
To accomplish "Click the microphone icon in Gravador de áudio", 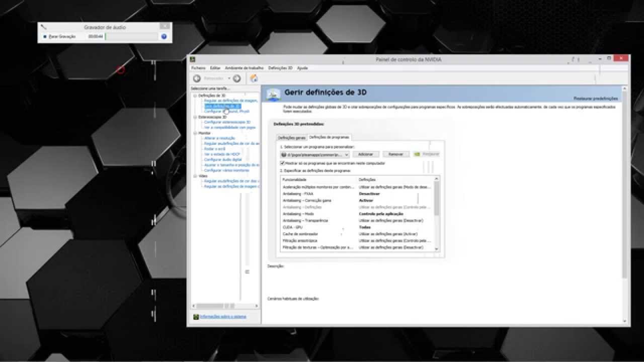I will pyautogui.click(x=44, y=27).
